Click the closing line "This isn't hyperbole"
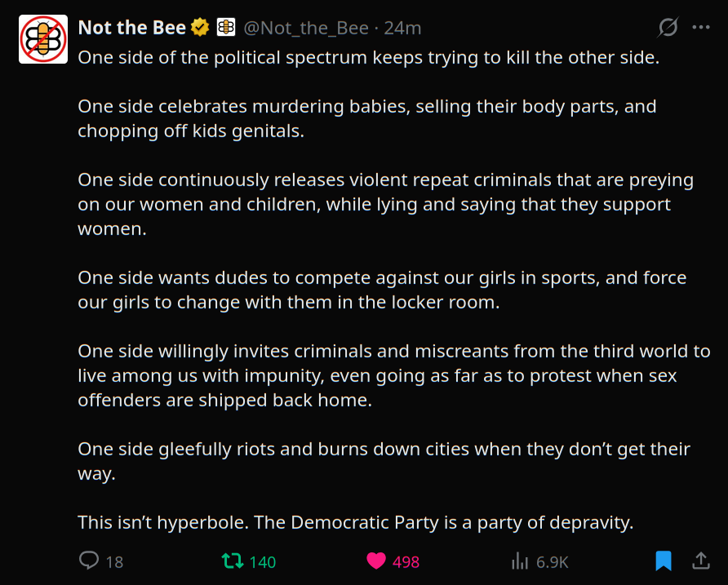728x585 pixels. (x=355, y=522)
